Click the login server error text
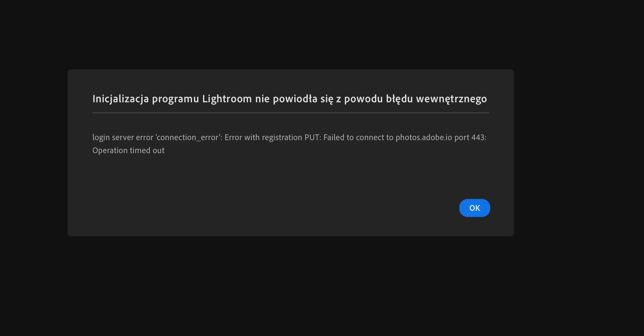The width and height of the screenshot is (644, 336). coord(123,137)
